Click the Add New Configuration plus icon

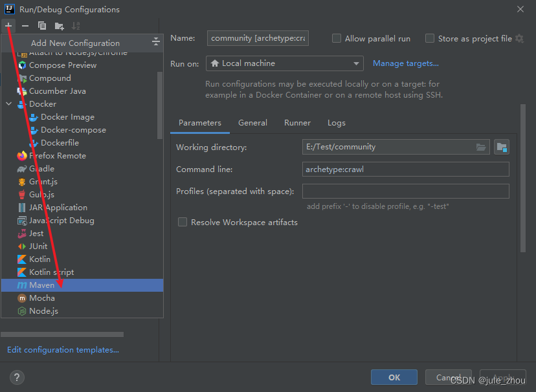point(8,26)
